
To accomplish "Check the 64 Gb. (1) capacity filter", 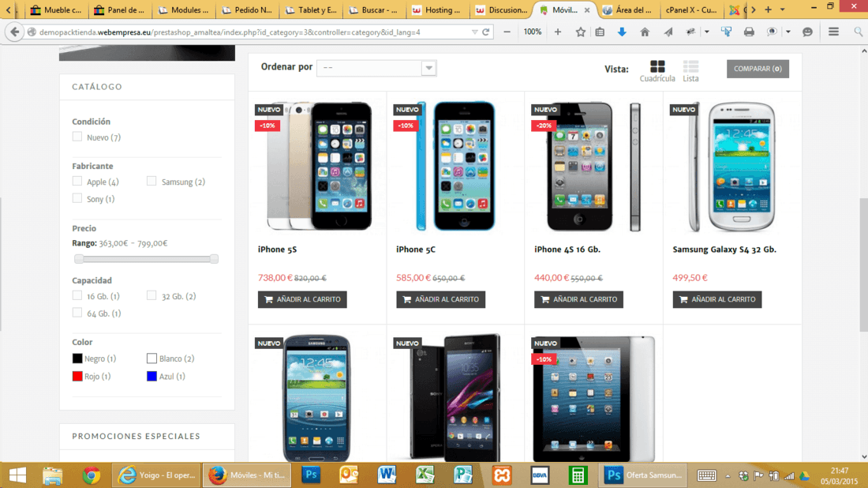I will coord(77,313).
